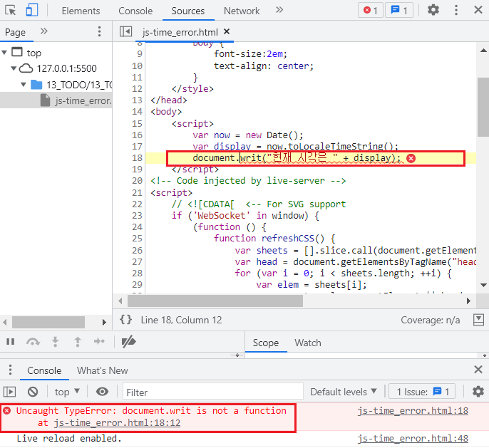
Task: Close the js-time_error.html file tab
Action: [x=227, y=32]
